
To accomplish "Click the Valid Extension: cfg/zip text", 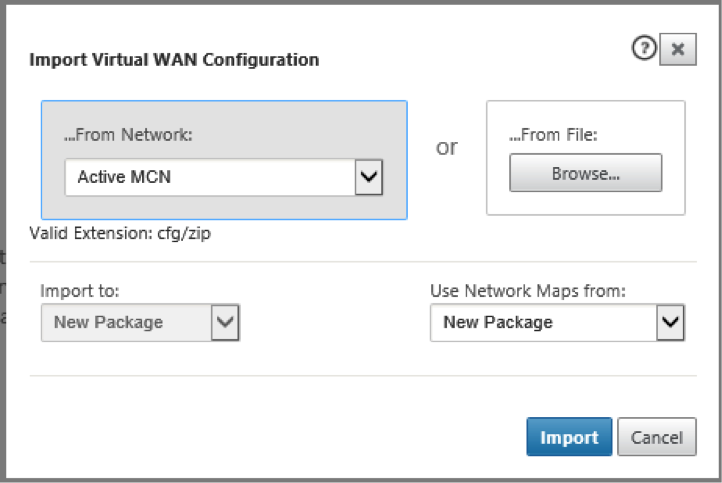I will click(x=120, y=233).
